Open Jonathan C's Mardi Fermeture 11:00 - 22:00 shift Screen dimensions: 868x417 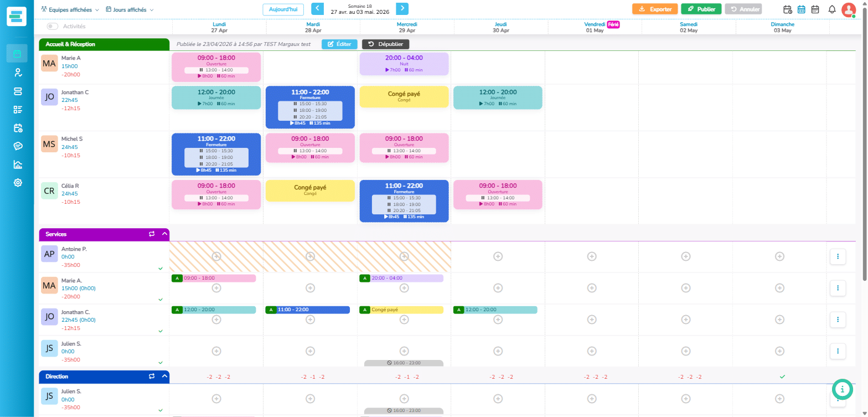point(310,107)
